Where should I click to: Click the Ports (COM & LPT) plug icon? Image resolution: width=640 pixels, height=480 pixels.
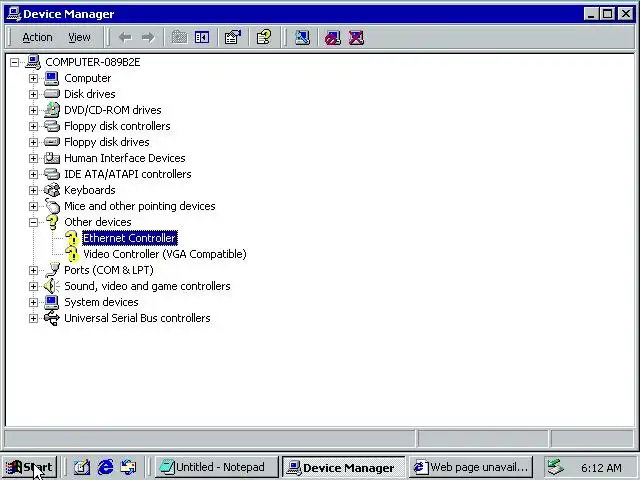(x=52, y=270)
